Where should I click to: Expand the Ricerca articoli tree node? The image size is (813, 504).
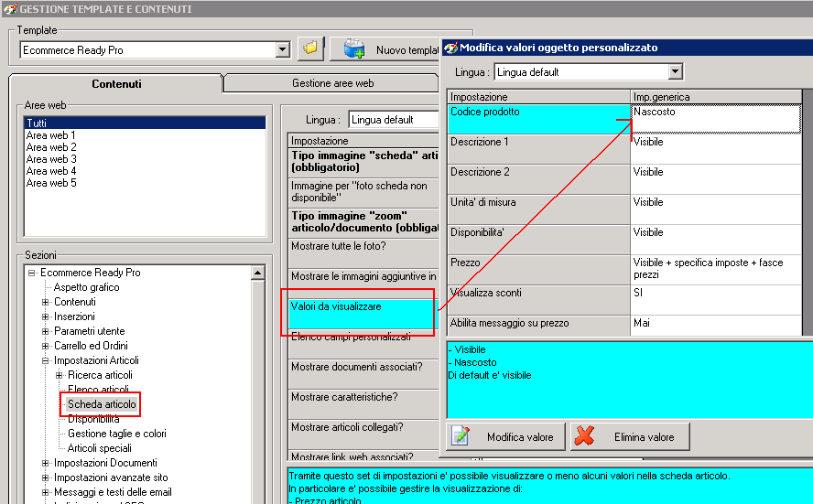[60, 375]
